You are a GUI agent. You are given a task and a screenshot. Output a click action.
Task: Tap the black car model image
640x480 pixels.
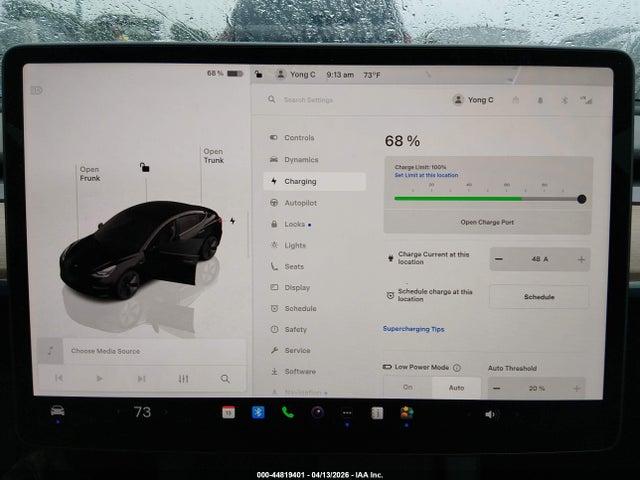(x=141, y=249)
